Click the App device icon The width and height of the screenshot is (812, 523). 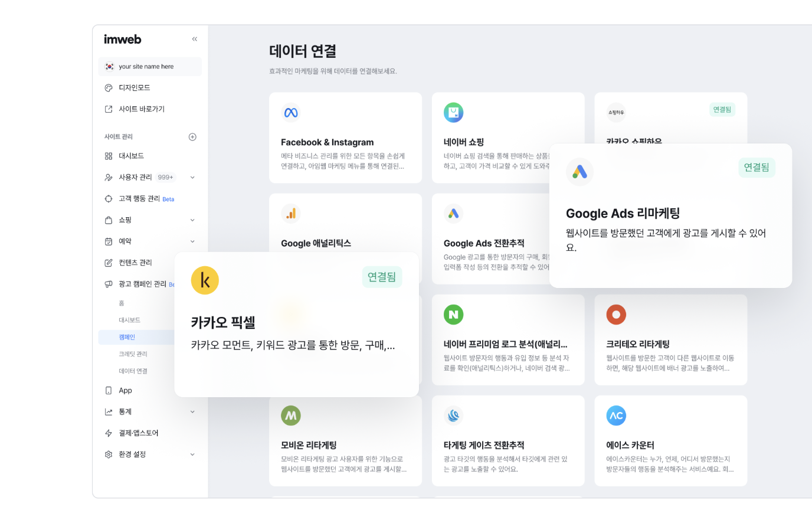(109, 391)
